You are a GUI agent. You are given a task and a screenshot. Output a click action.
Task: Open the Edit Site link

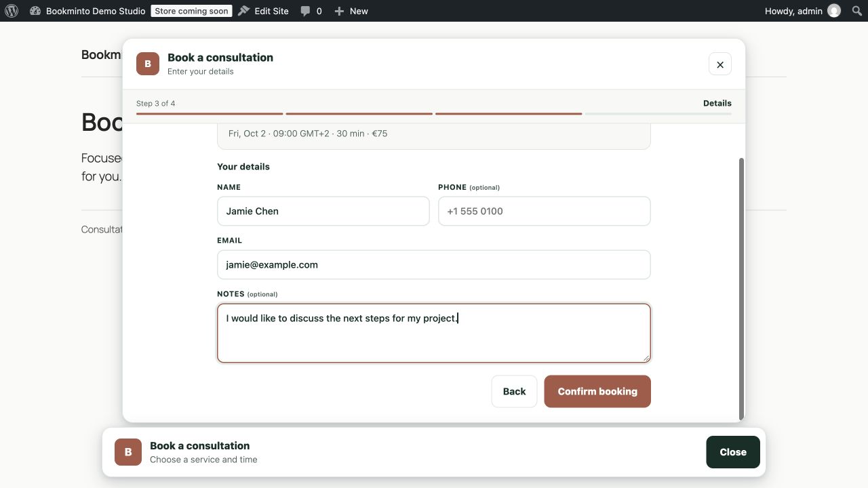click(x=271, y=11)
